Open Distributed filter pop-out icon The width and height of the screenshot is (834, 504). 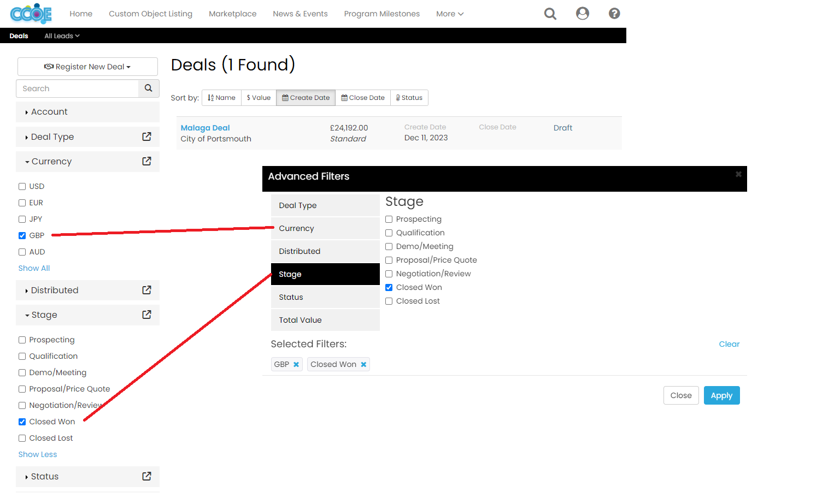[x=146, y=290]
